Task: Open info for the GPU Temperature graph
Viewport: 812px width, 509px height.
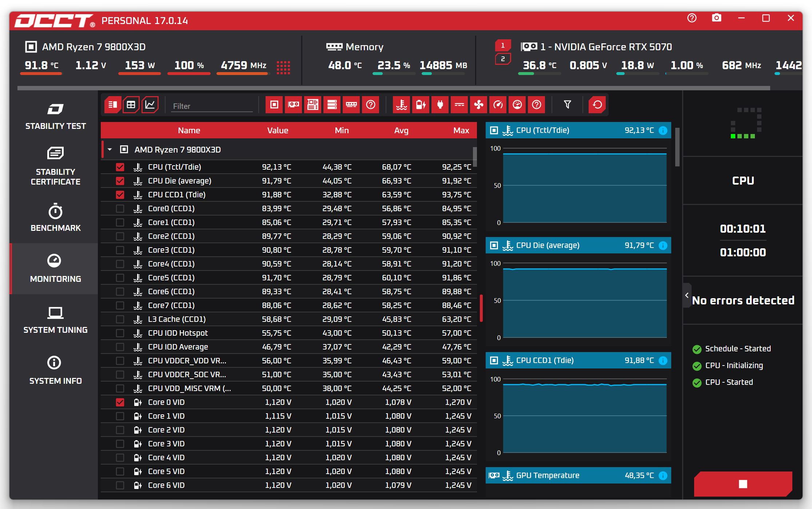Action: [663, 476]
